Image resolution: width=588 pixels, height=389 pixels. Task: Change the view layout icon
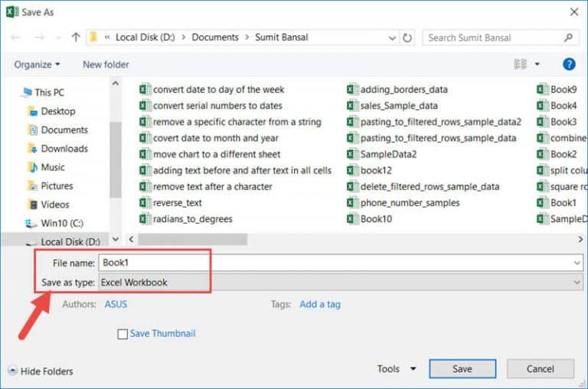(520, 64)
